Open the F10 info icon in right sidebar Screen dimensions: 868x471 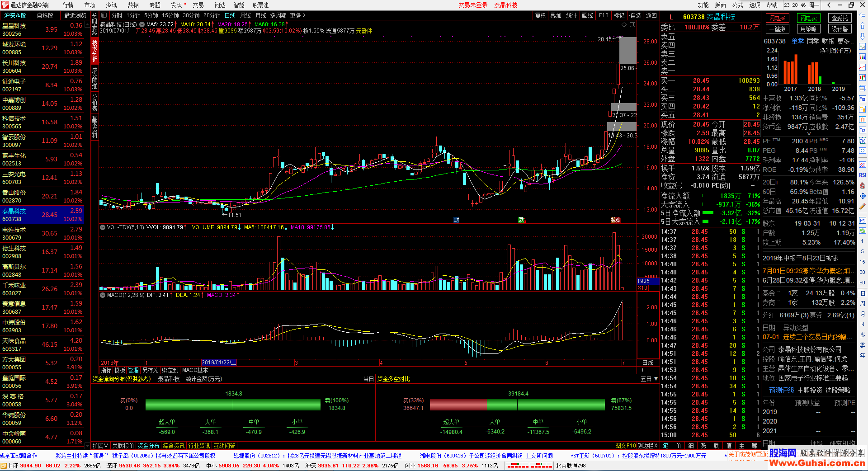(x=863, y=99)
